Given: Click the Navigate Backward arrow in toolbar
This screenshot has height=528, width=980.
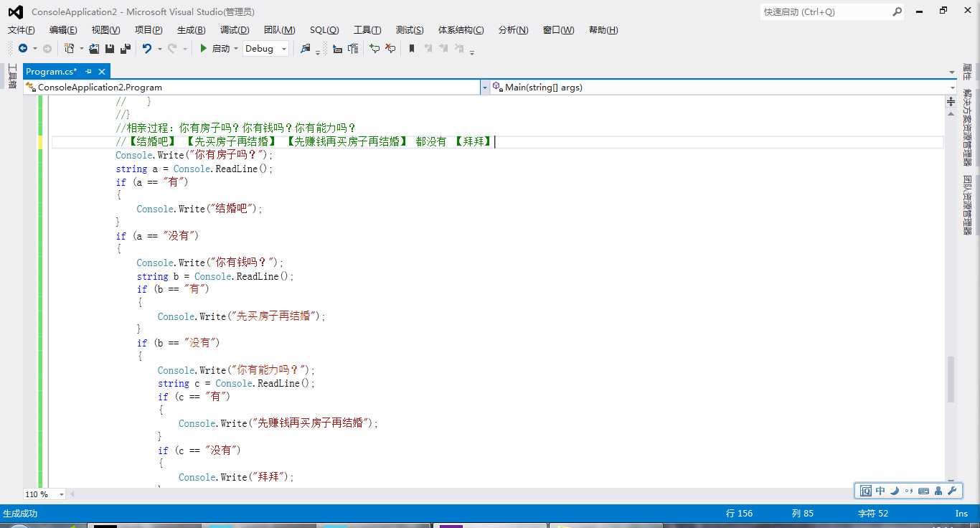Looking at the screenshot, I should [x=23, y=49].
